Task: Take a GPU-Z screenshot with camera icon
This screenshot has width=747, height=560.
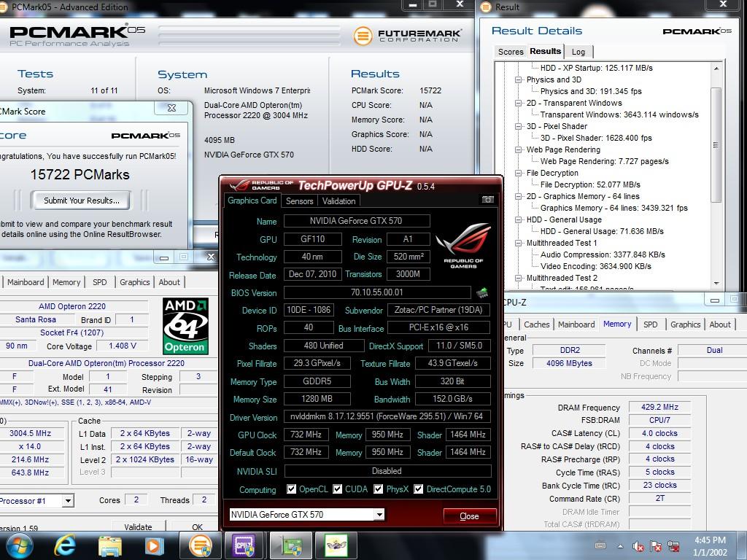Action: coord(487,200)
